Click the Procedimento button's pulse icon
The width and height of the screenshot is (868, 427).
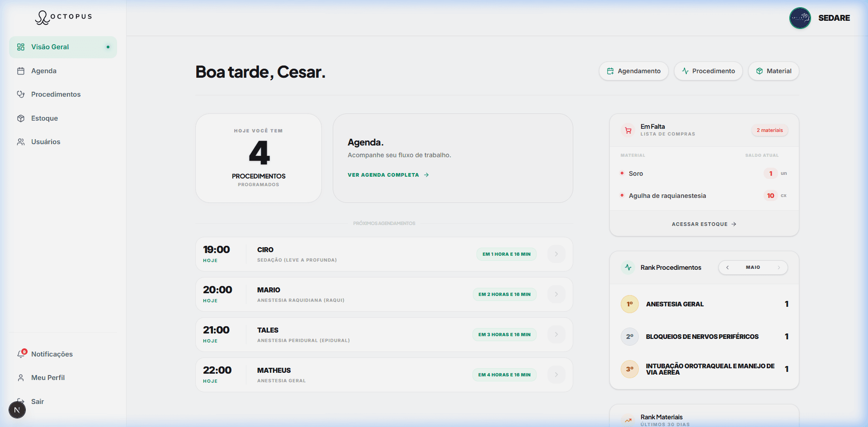(685, 71)
